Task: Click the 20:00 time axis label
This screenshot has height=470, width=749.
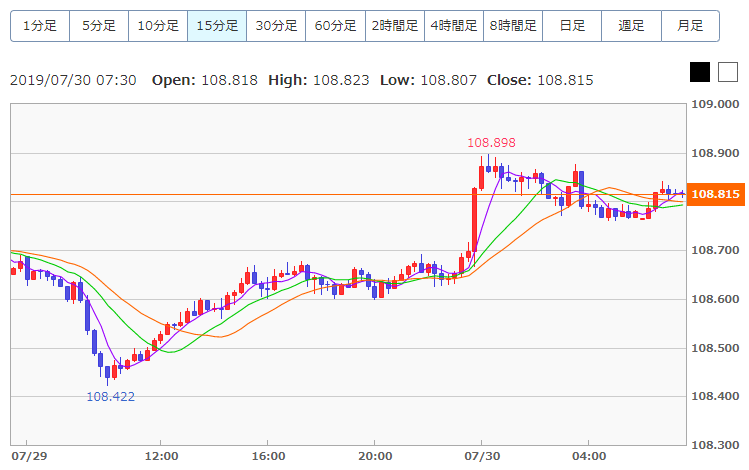Action: (x=375, y=456)
